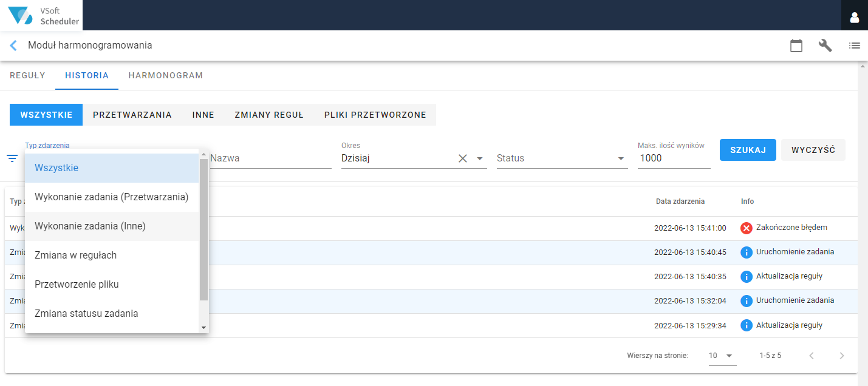
Task: Expand the Okres period dropdown arrow
Action: pos(480,158)
